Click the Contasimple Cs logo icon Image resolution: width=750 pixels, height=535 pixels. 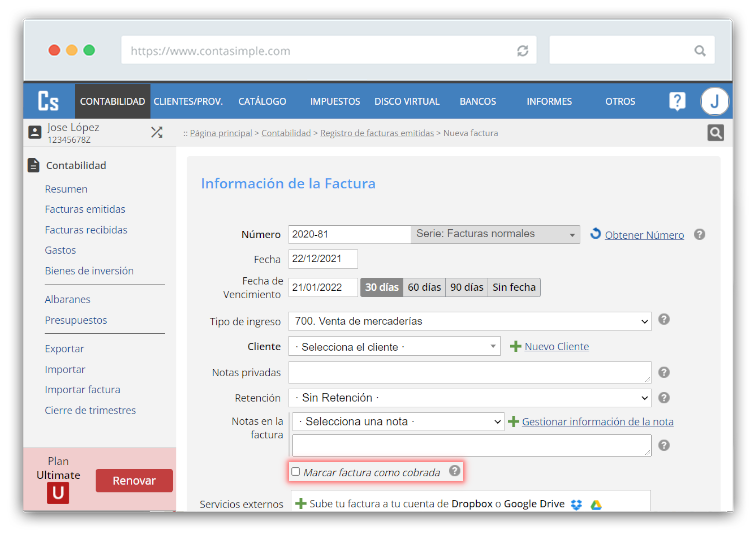pos(48,101)
